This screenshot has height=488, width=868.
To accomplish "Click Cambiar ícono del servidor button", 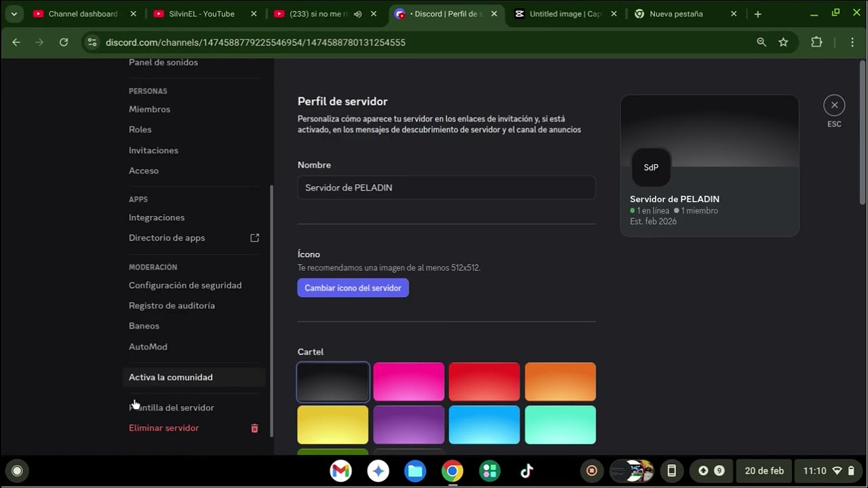I will pyautogui.click(x=353, y=288).
